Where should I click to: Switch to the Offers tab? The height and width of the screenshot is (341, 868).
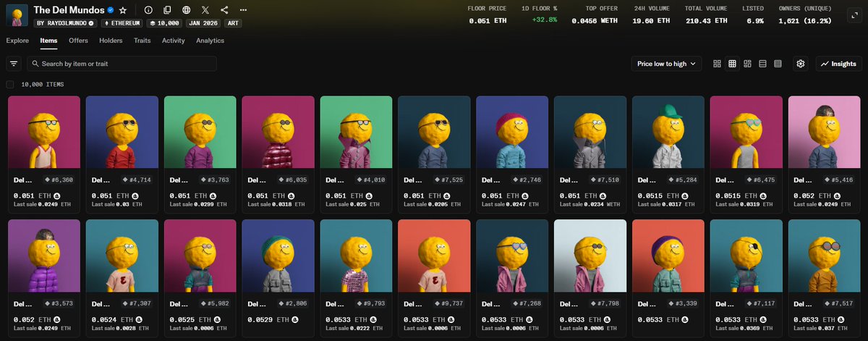pyautogui.click(x=78, y=41)
